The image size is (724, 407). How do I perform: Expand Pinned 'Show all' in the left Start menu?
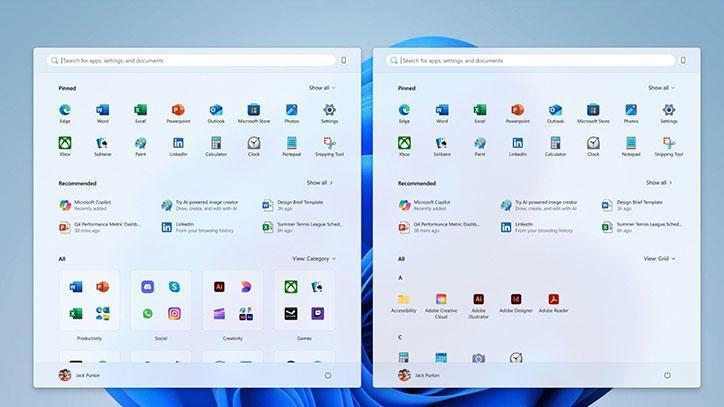tap(321, 88)
